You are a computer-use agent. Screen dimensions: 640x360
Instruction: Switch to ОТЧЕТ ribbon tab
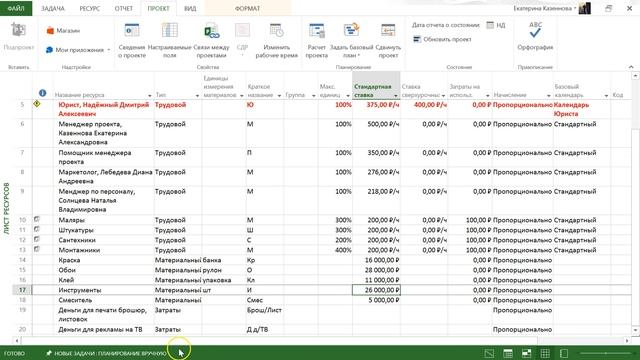pyautogui.click(x=124, y=8)
